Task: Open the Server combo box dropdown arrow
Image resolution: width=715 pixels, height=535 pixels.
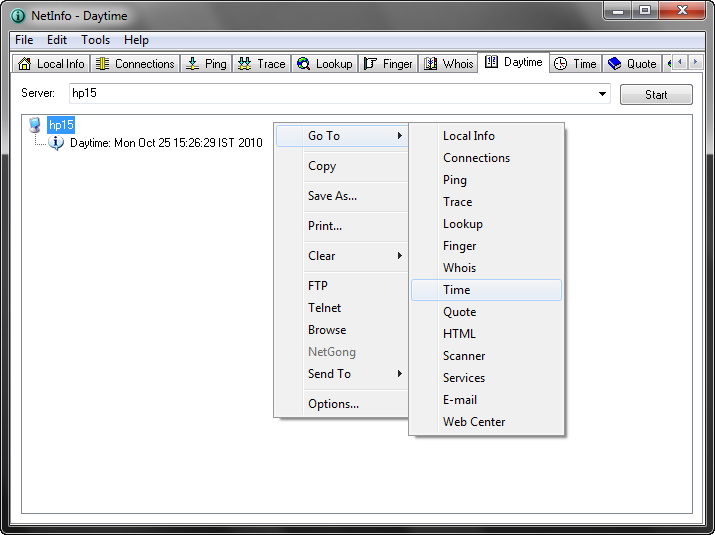Action: click(602, 95)
